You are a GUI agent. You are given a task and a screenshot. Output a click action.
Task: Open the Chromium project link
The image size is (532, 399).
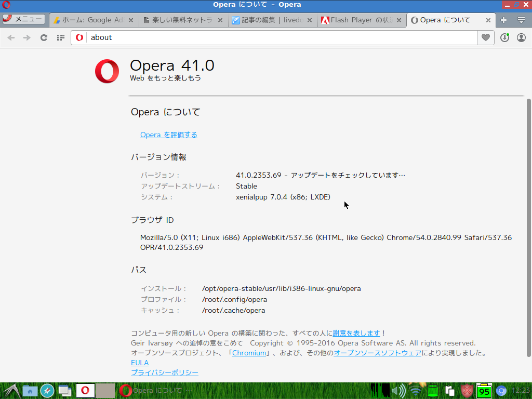[x=249, y=353]
